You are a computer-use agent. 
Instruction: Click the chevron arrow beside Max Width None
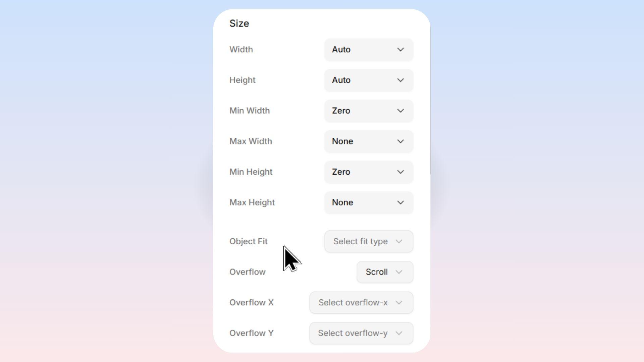(400, 141)
